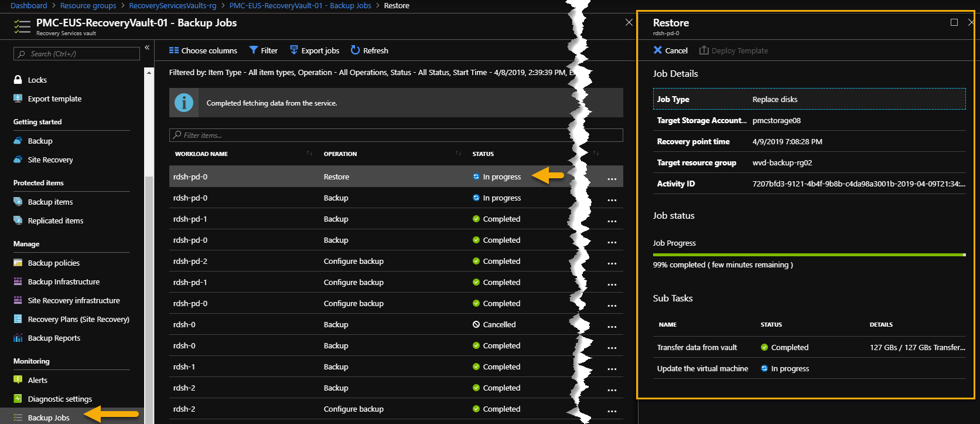
Task: Open more options for rdsh-1 Backup row
Action: [x=612, y=368]
